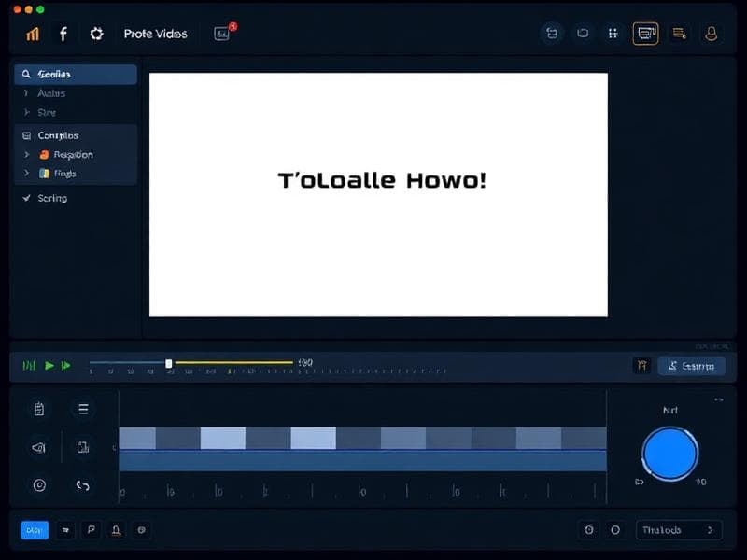The image size is (747, 560).
Task: Click the Thulods input field bottom right
Action: tap(679, 529)
